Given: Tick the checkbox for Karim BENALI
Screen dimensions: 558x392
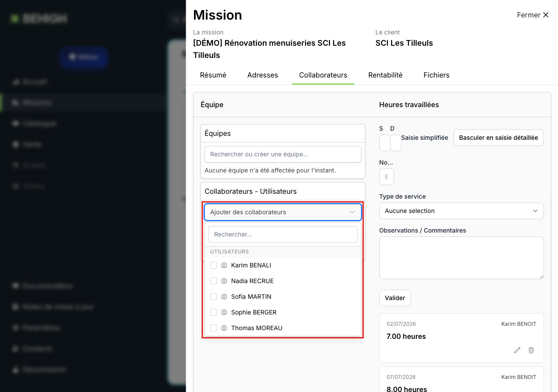Looking at the screenshot, I should tap(214, 265).
